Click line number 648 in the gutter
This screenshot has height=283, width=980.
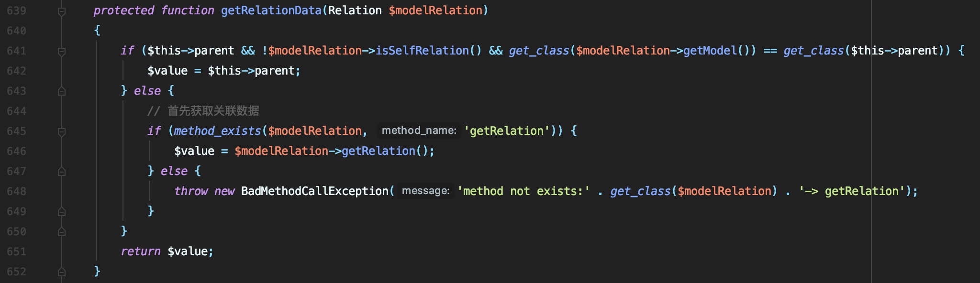pyautogui.click(x=17, y=191)
